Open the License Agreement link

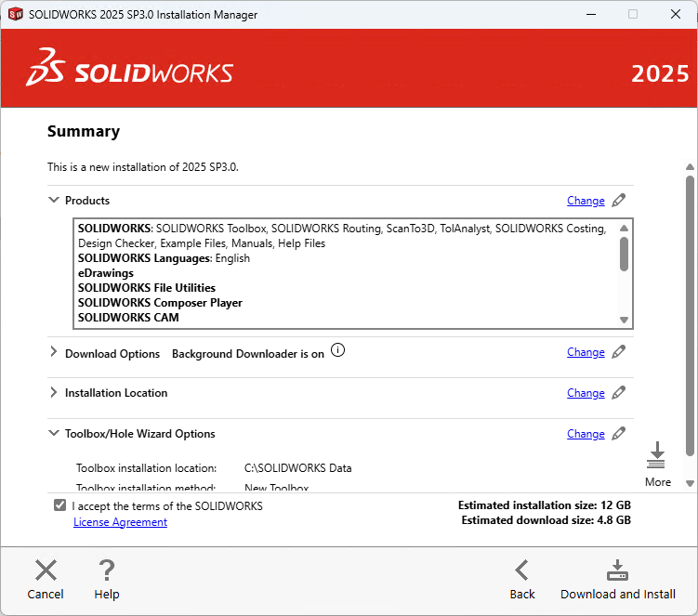120,522
